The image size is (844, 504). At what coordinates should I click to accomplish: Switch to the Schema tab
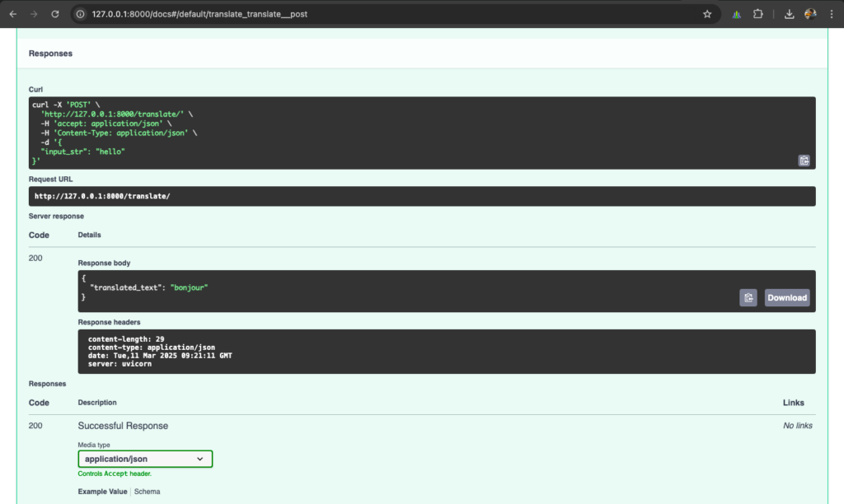147,491
